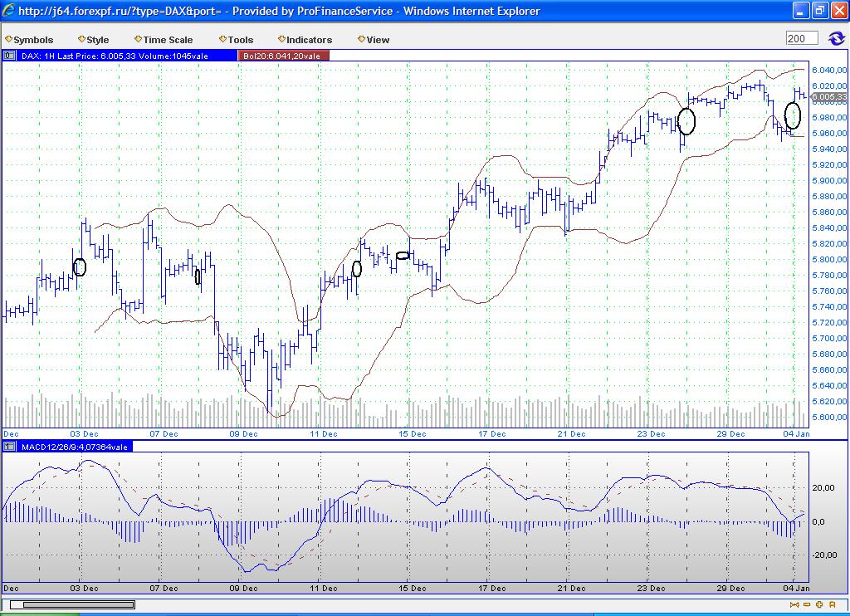Click the orange minus zoom-out icon
This screenshot has width=850, height=616.
point(806,604)
